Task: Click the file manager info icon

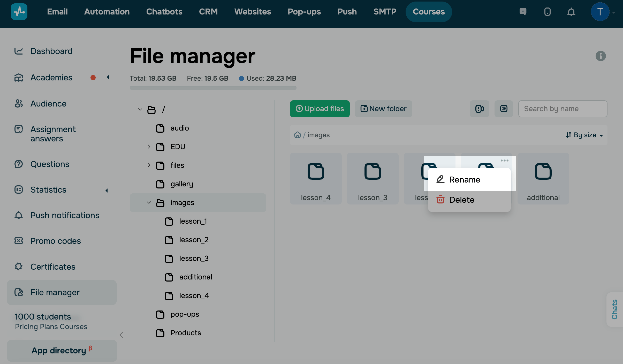Action: 601,56
